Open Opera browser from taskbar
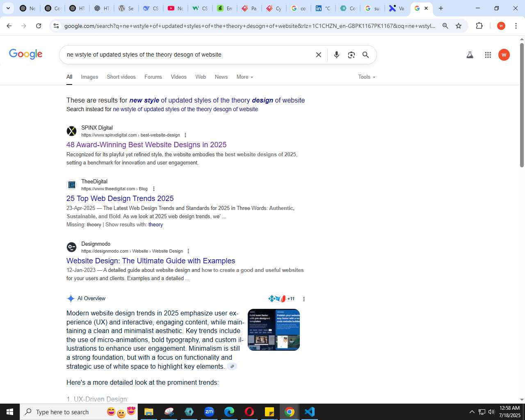This screenshot has height=420, width=525. 249,412
